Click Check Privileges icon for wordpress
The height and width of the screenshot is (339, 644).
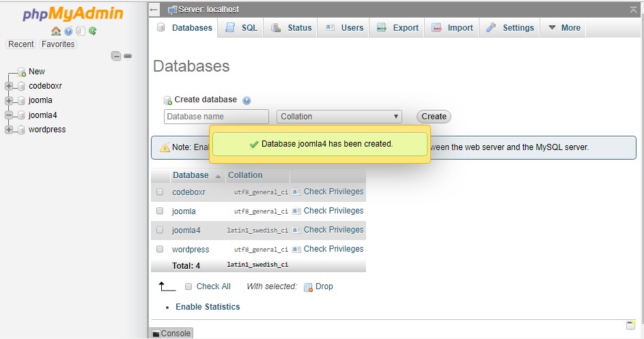[x=296, y=249]
